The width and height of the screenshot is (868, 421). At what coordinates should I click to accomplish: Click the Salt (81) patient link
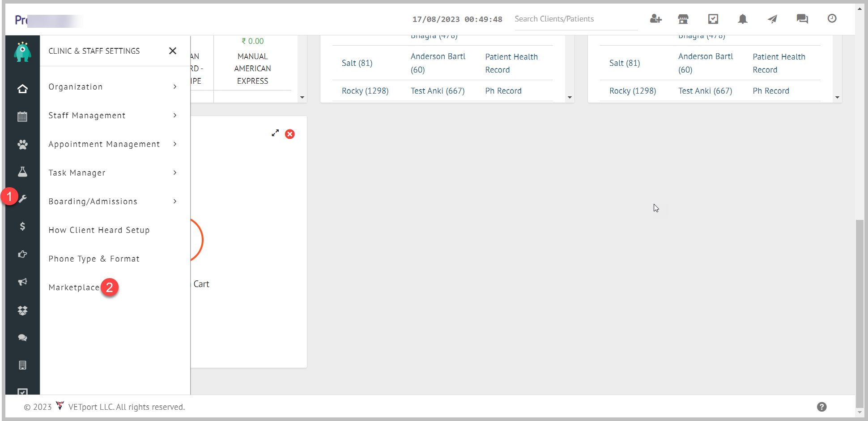[x=357, y=63]
